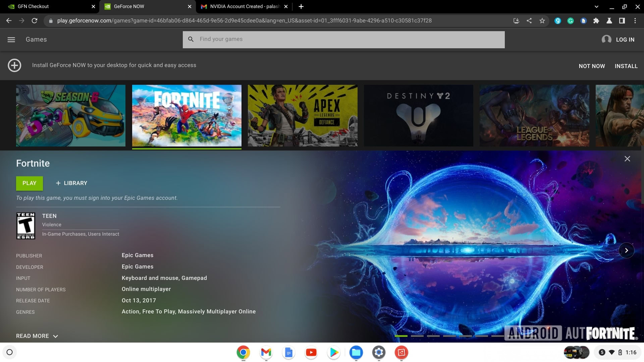The height and width of the screenshot is (362, 644).
Task: Bookmark this page with the star icon
Action: coord(542,21)
